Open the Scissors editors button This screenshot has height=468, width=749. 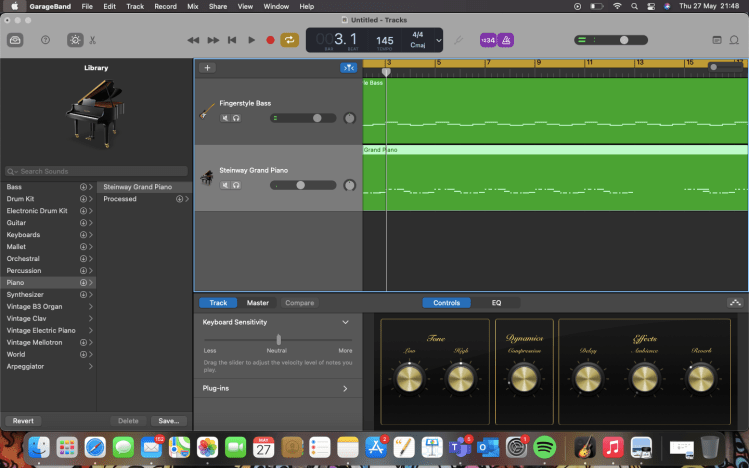tap(92, 40)
